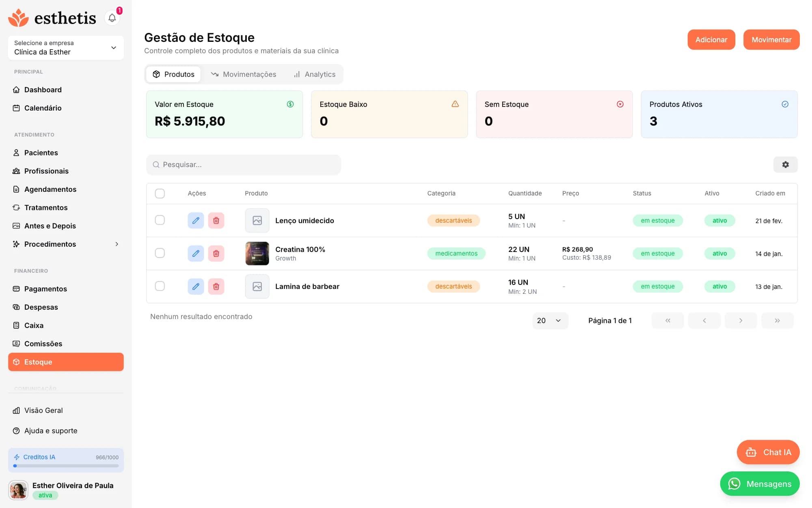
Task: Delete the Creatina 100% product
Action: pos(216,253)
